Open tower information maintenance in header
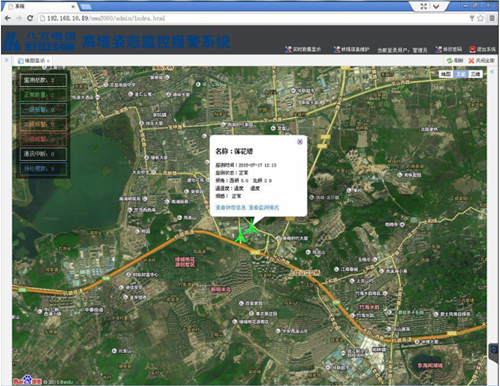 [x=352, y=49]
